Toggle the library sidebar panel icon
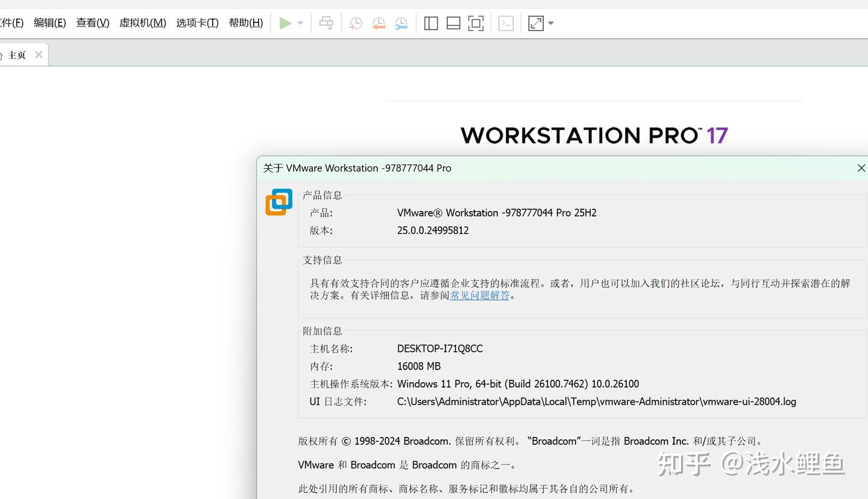This screenshot has height=499, width=868. click(x=431, y=23)
